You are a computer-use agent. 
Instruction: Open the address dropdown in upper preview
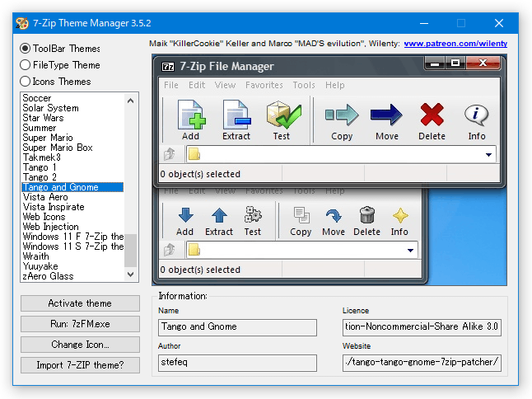(488, 155)
